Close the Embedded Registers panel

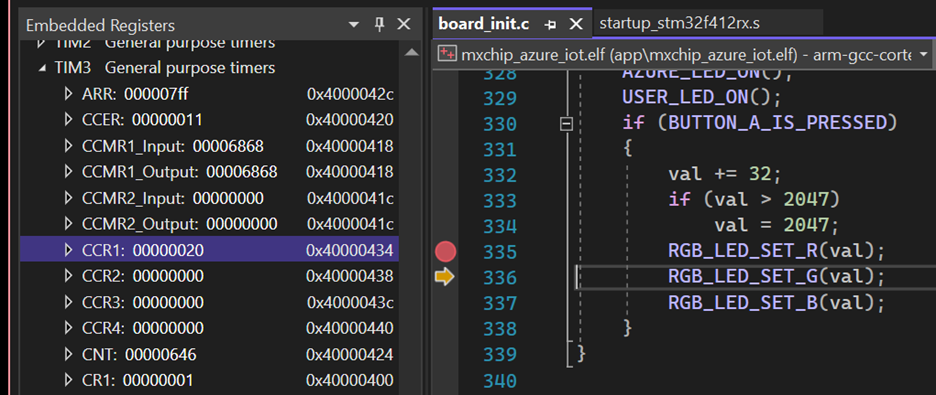tap(404, 24)
